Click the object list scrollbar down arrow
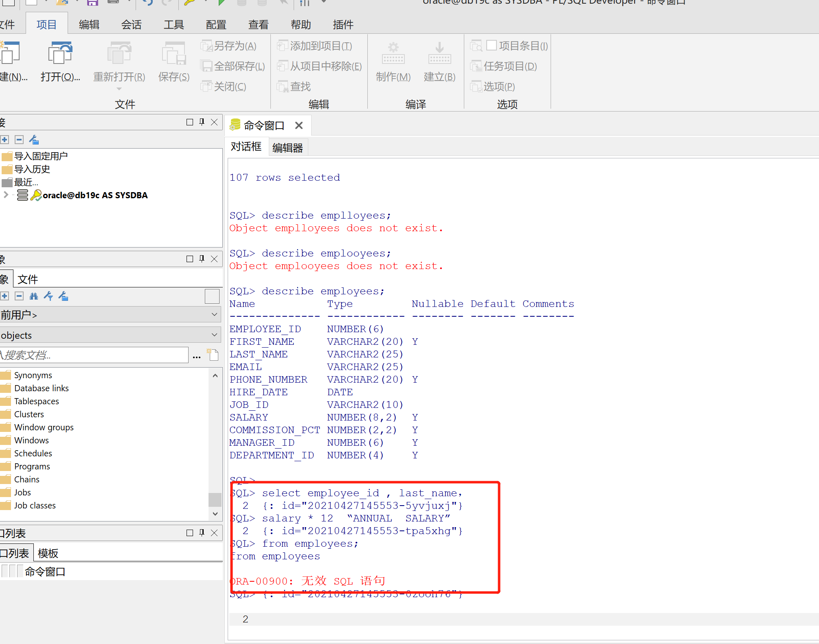The height and width of the screenshot is (644, 819). 215,514
